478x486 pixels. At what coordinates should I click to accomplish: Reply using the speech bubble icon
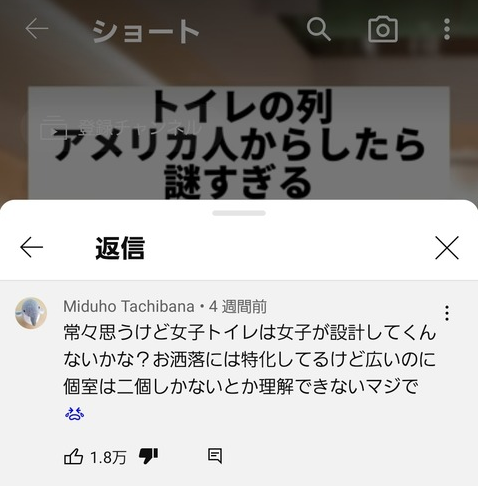point(215,456)
